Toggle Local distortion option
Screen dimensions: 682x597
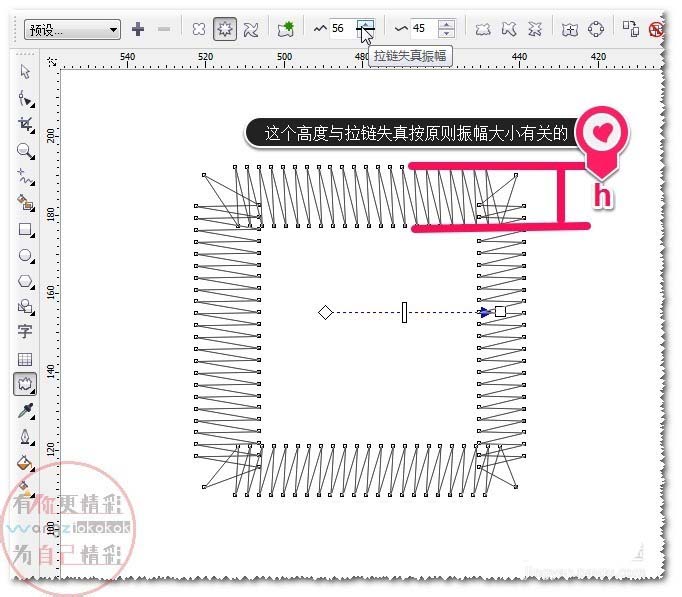coord(535,29)
